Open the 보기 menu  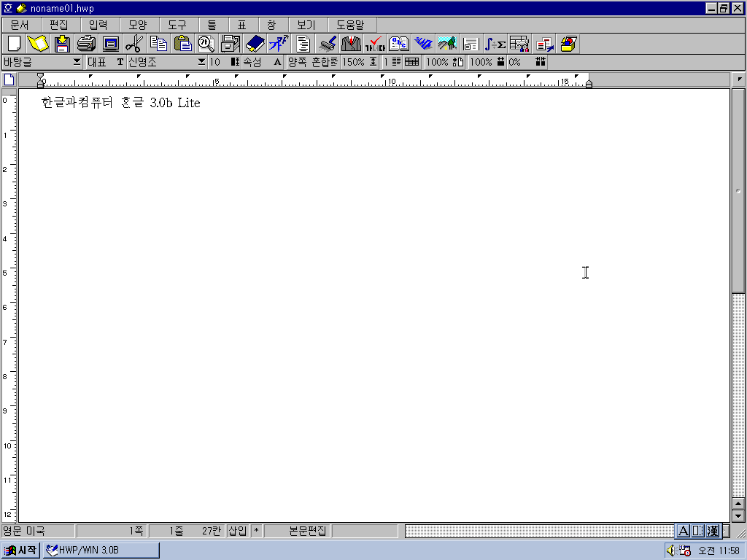(307, 25)
